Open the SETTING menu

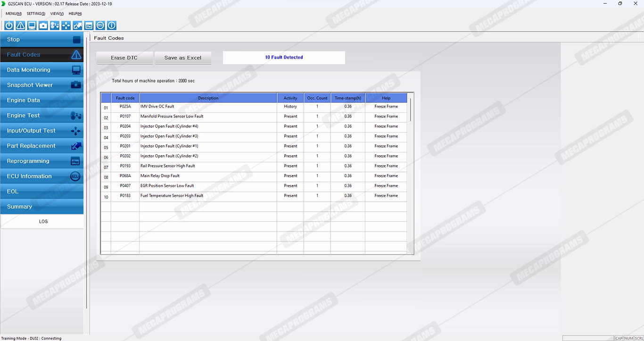click(36, 14)
